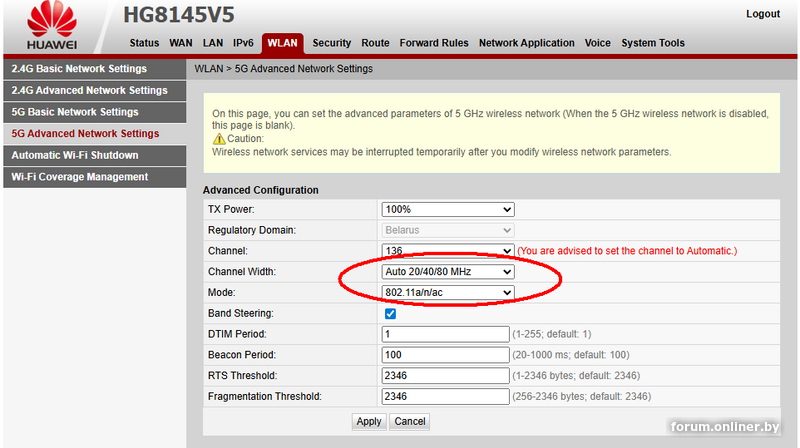Image resolution: width=800 pixels, height=448 pixels.
Task: Click the DTIM Period input field
Action: pos(445,334)
